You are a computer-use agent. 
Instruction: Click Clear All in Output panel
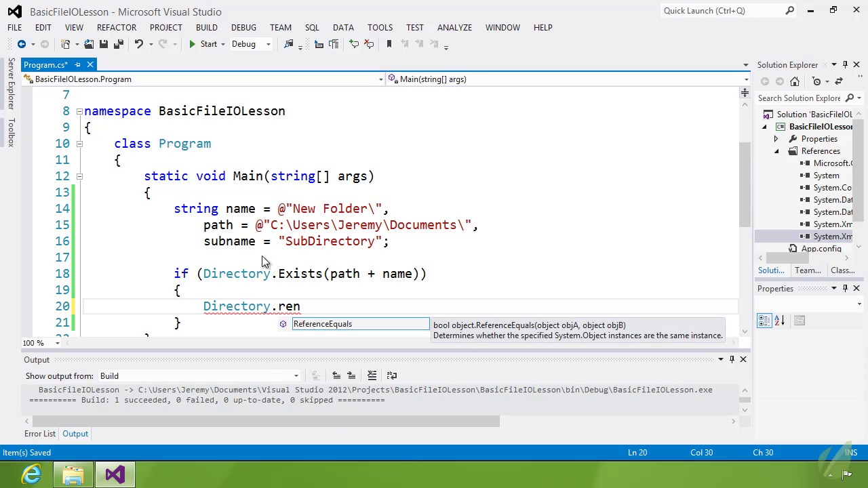[x=372, y=375]
